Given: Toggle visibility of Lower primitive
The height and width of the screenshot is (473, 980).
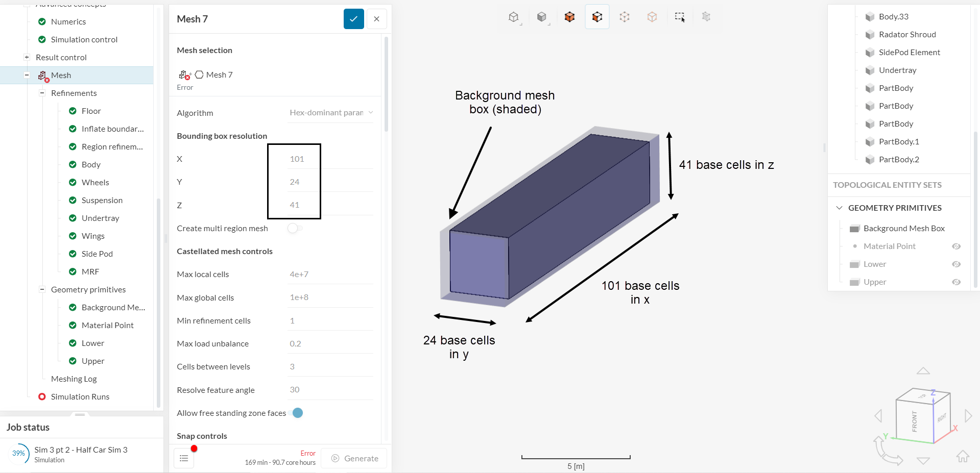Looking at the screenshot, I should pos(956,264).
